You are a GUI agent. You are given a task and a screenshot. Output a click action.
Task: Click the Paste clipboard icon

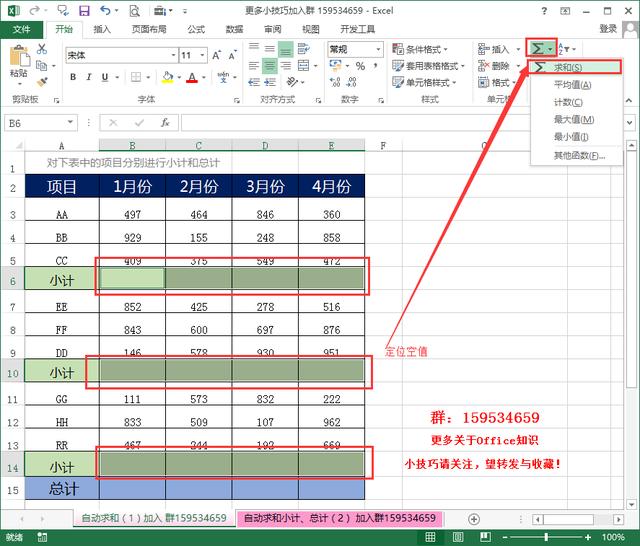tap(20, 56)
